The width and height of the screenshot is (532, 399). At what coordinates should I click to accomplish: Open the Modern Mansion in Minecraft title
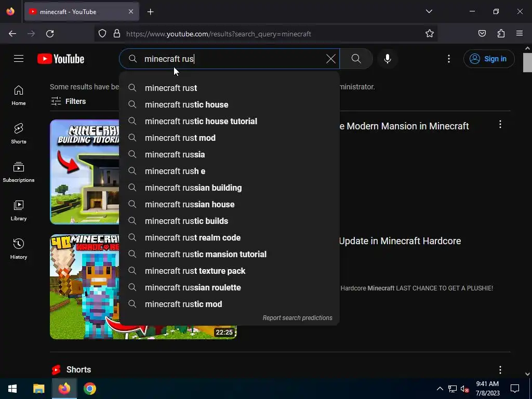coord(404,126)
